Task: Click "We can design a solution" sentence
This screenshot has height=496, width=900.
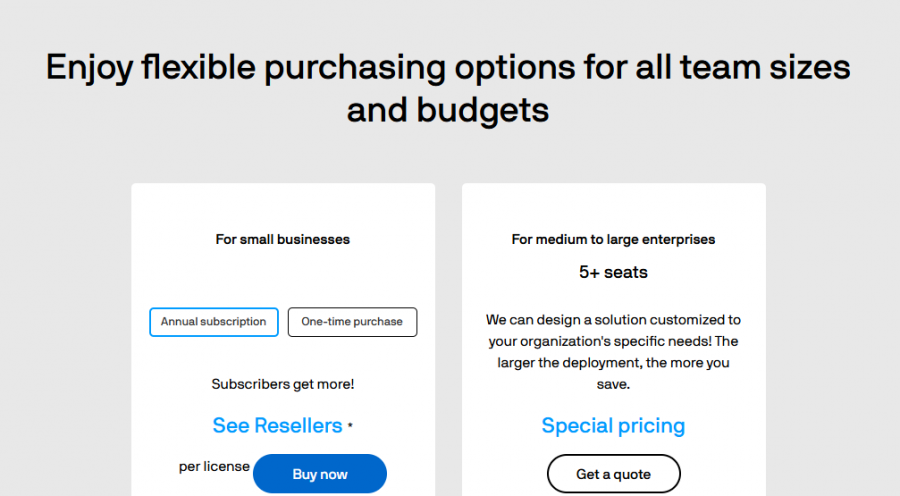Action: (x=613, y=320)
